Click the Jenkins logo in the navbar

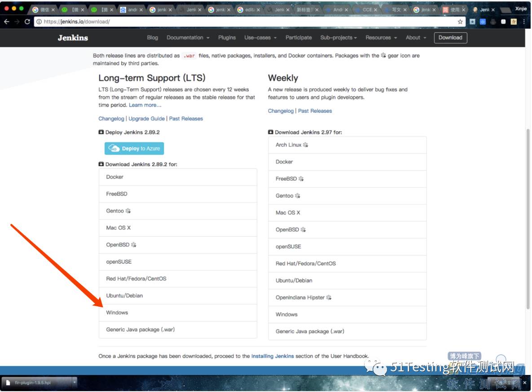pos(73,38)
